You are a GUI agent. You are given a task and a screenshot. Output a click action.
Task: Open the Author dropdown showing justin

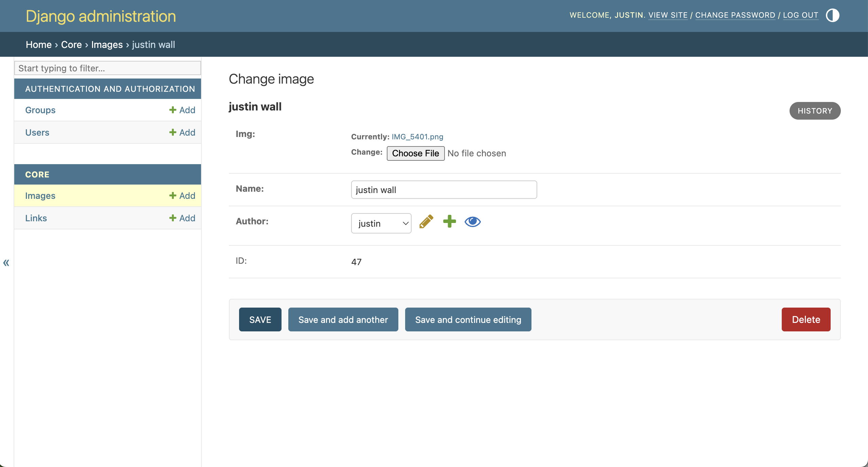(x=381, y=223)
